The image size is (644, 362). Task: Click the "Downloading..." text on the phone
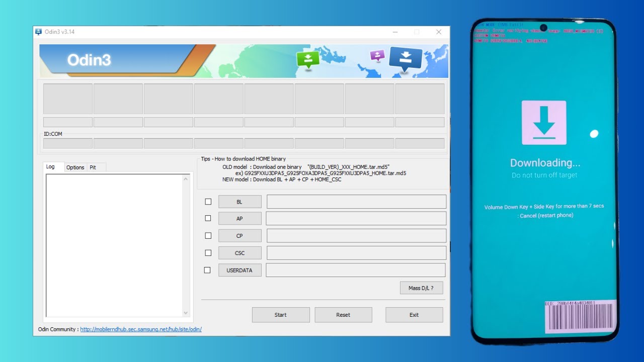click(x=545, y=163)
